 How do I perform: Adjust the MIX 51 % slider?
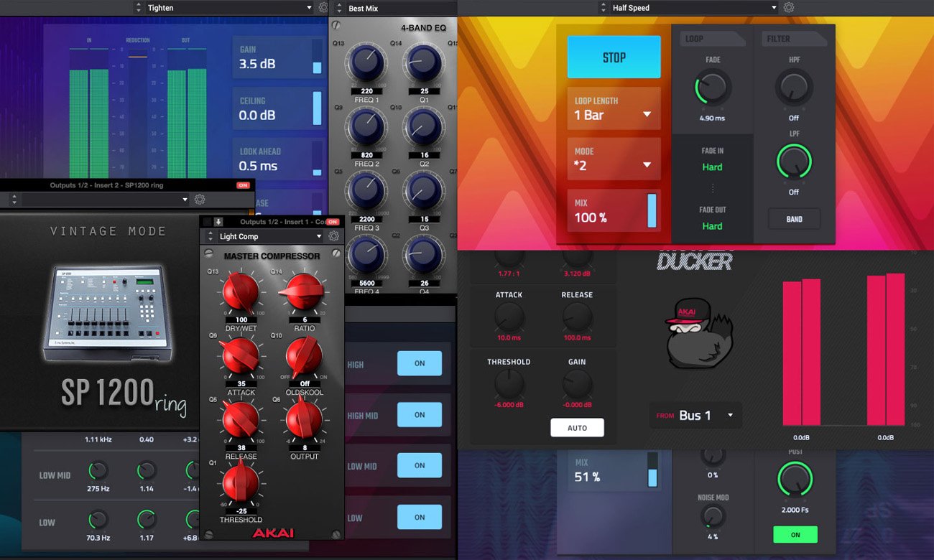(x=652, y=470)
